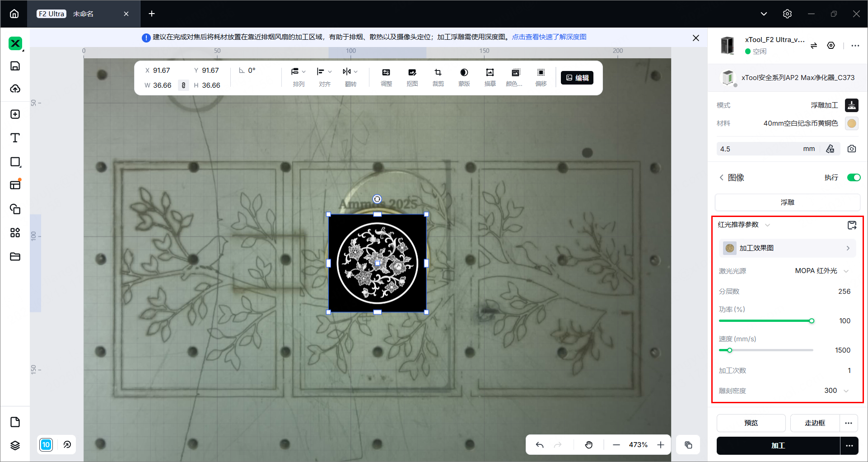
Task: Adjust the 功率 power slider
Action: [x=766, y=321]
